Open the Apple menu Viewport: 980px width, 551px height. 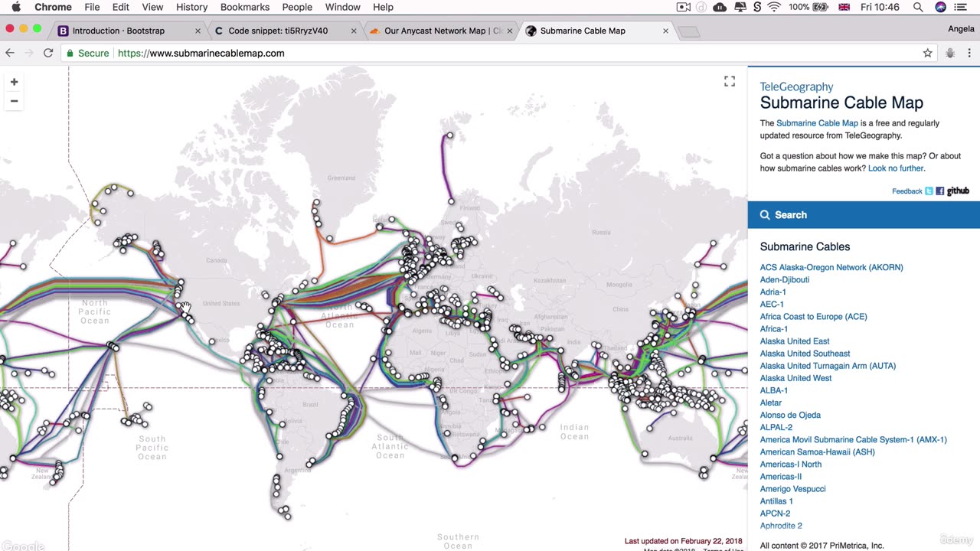click(x=16, y=7)
